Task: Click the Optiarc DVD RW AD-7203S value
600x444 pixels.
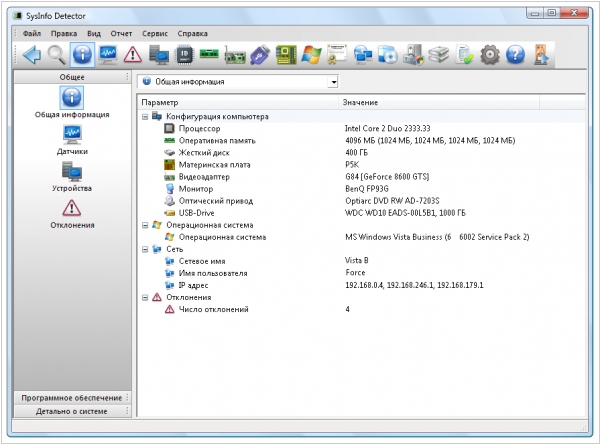Action: coord(392,201)
